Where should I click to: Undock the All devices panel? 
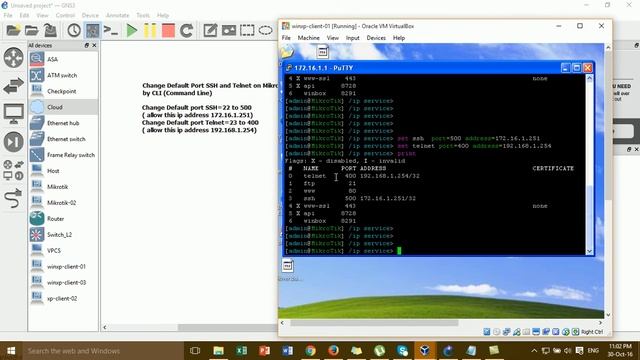[x=87, y=45]
